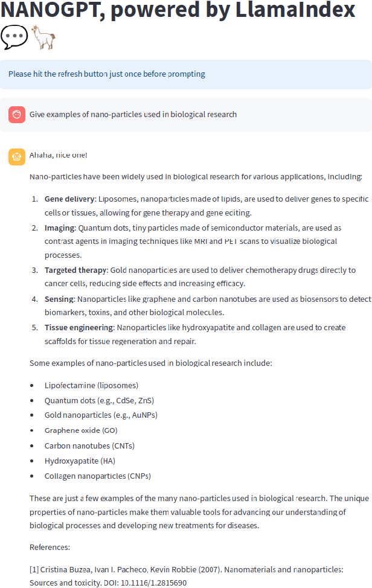This screenshot has height=588, width=372.
Task: Click the llama icon next to the speech bubble
Action: pyautogui.click(x=44, y=36)
